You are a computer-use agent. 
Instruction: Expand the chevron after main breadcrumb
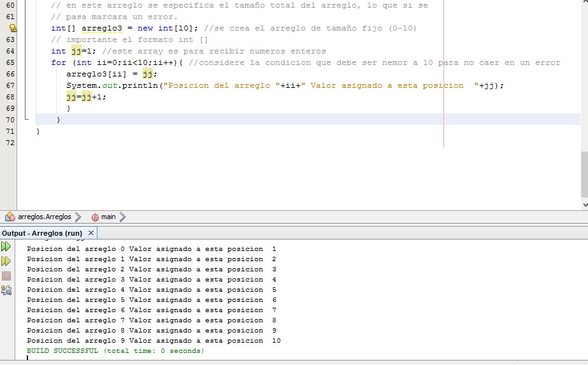[122, 217]
